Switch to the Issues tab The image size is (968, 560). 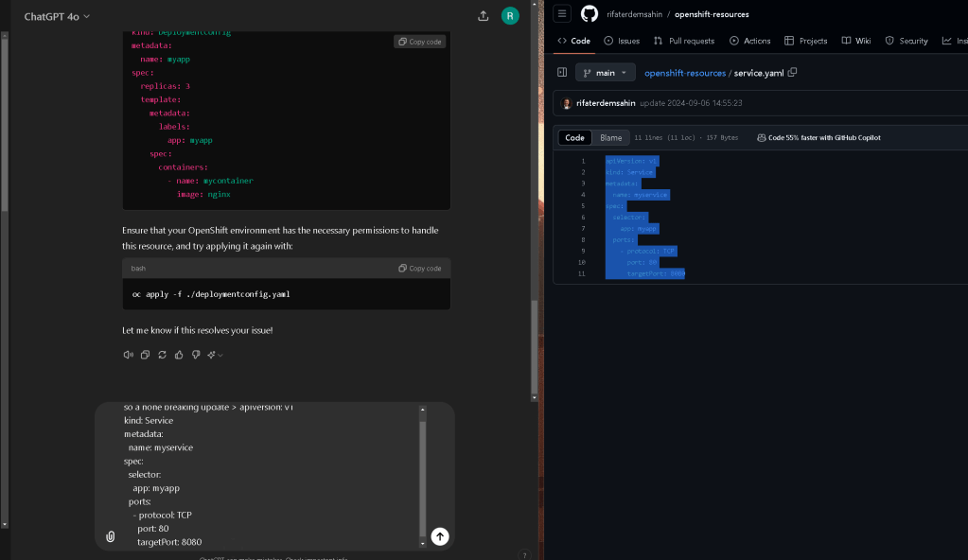(x=622, y=41)
